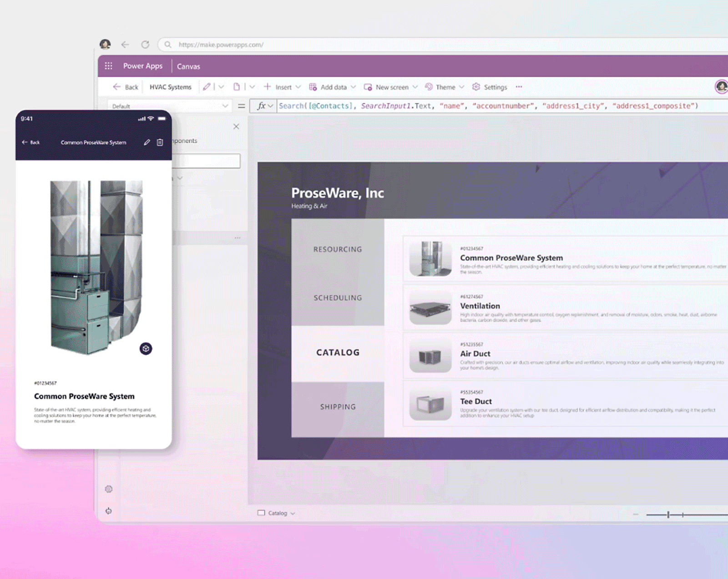Open the Default variant dropdown
This screenshot has width=728, height=579.
click(226, 106)
